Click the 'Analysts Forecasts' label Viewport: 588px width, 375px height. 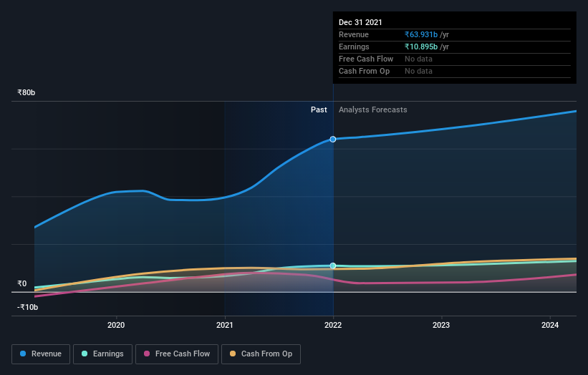tap(372, 109)
